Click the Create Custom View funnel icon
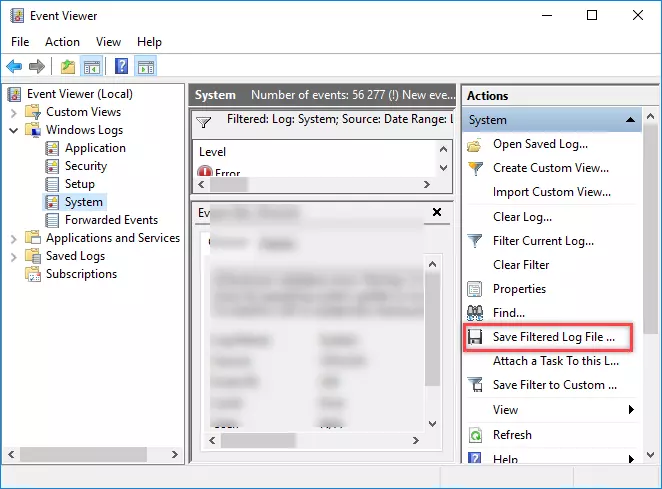 [x=475, y=168]
